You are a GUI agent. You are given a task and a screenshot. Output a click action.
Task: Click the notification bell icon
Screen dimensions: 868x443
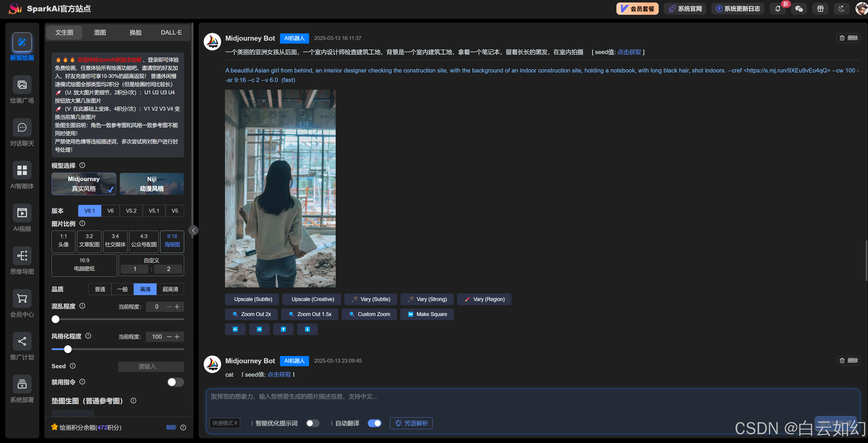(x=777, y=9)
